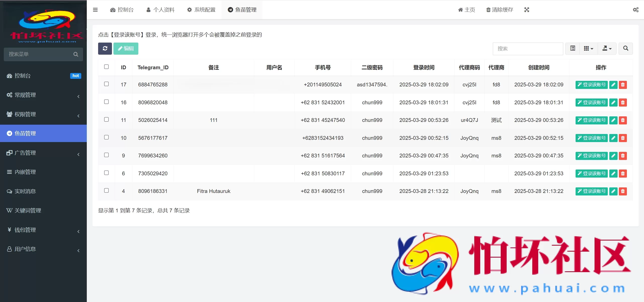Edit record ID 16 with pencil icon
This screenshot has height=302, width=644.
[x=613, y=103]
